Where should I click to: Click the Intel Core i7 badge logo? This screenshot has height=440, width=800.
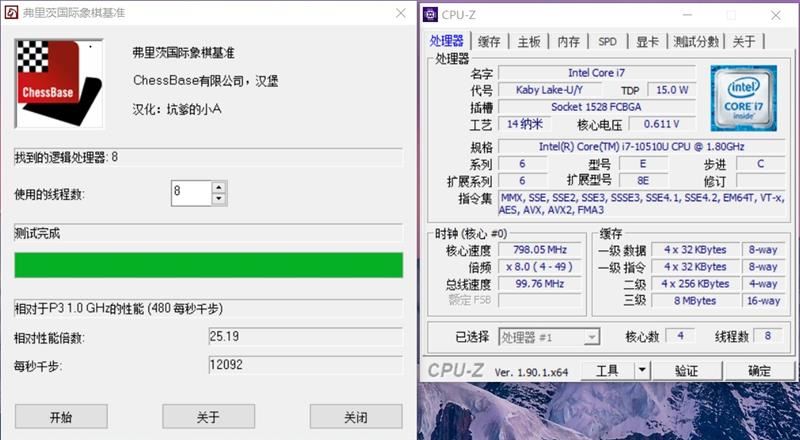(743, 98)
